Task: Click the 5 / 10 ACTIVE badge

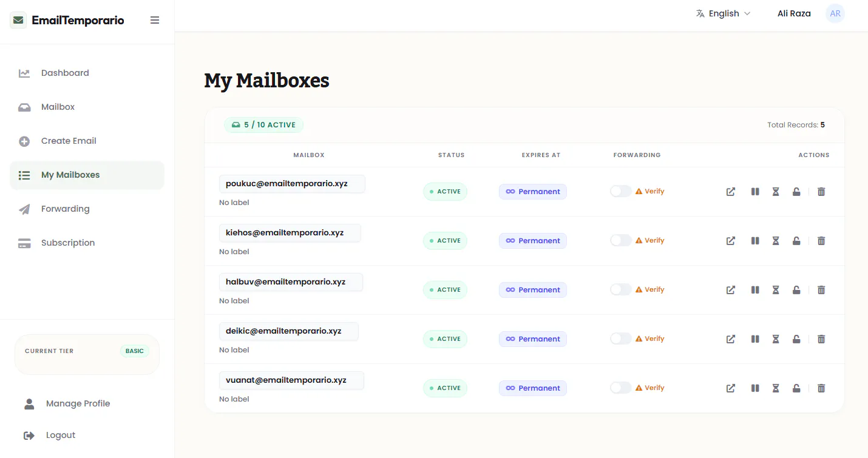Action: 263,125
